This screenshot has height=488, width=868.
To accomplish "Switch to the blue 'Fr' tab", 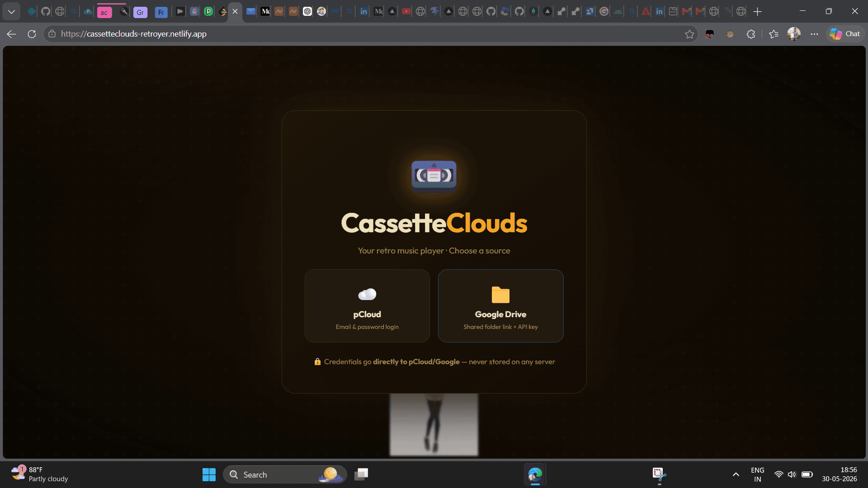I will click(x=161, y=12).
